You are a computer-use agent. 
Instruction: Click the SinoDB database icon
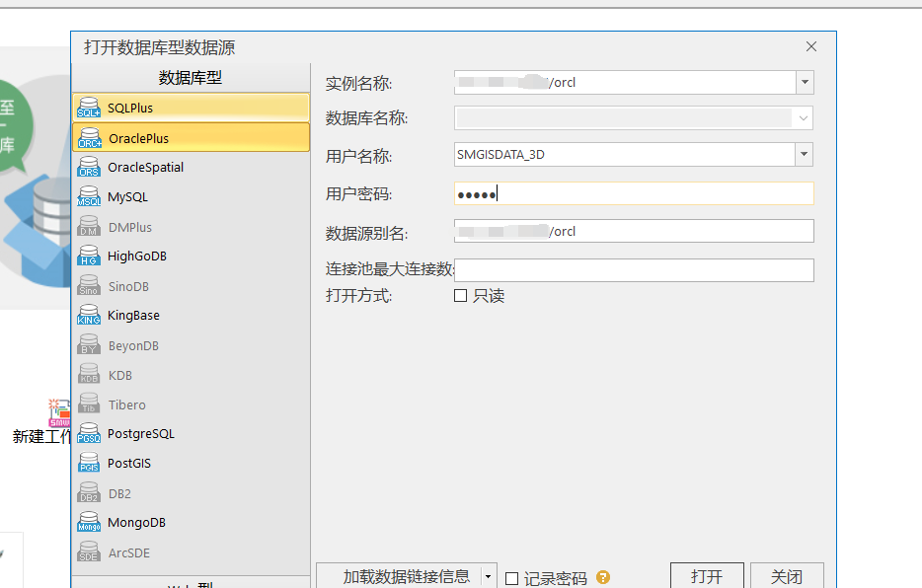tap(89, 285)
